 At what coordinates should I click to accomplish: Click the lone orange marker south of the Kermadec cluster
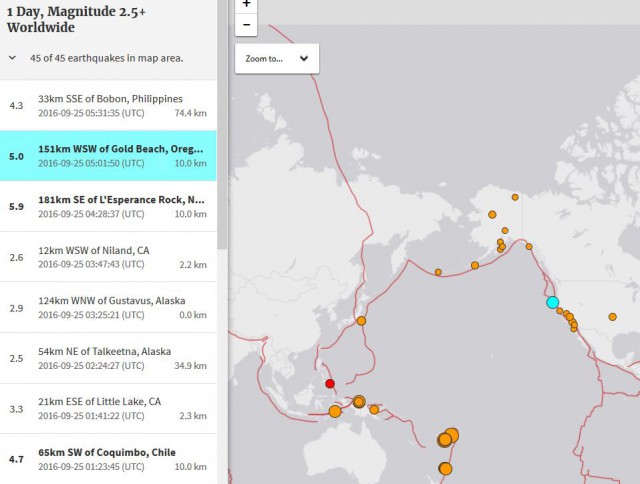coord(445,468)
